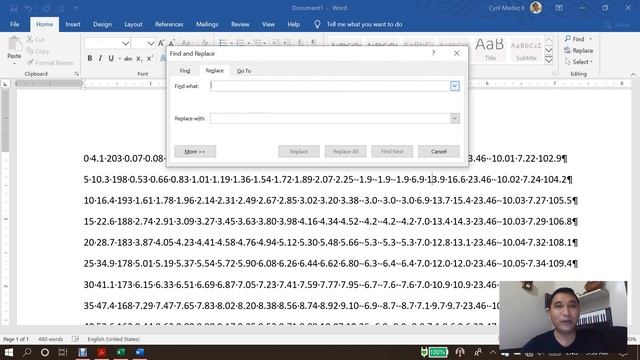The image size is (640, 360).
Task: Close the Find and Replace dialog
Action: [457, 53]
